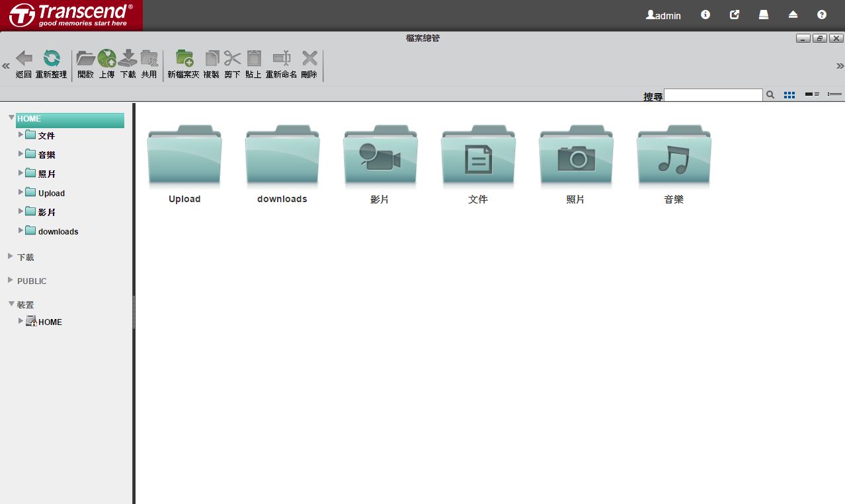Click the Download (下載) toolbar icon
Screen dimensions: 845x504
(x=128, y=59)
